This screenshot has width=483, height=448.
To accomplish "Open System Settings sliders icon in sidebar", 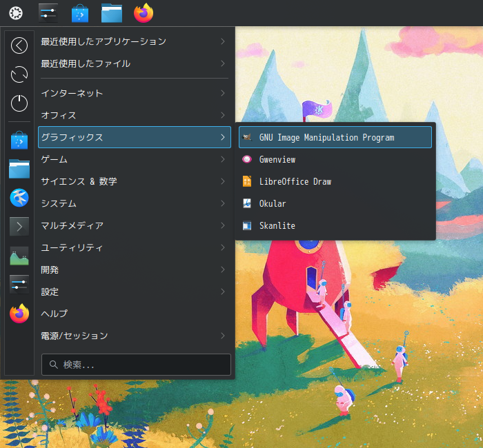I will click(19, 284).
